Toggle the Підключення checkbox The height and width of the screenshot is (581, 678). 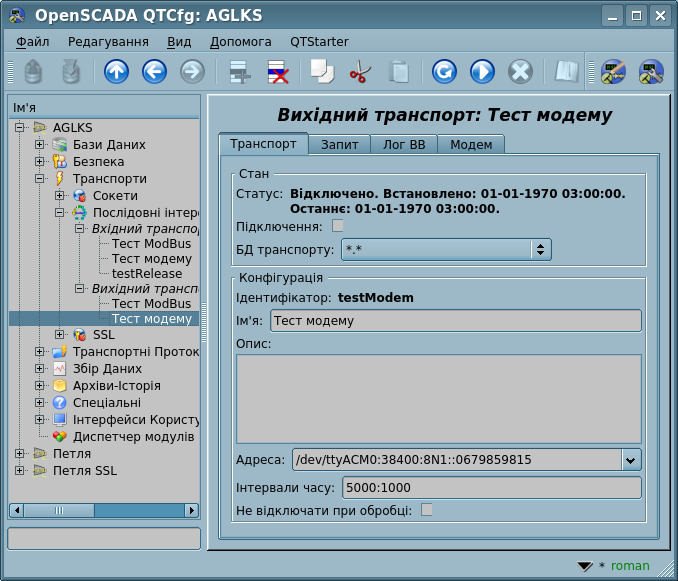[338, 226]
